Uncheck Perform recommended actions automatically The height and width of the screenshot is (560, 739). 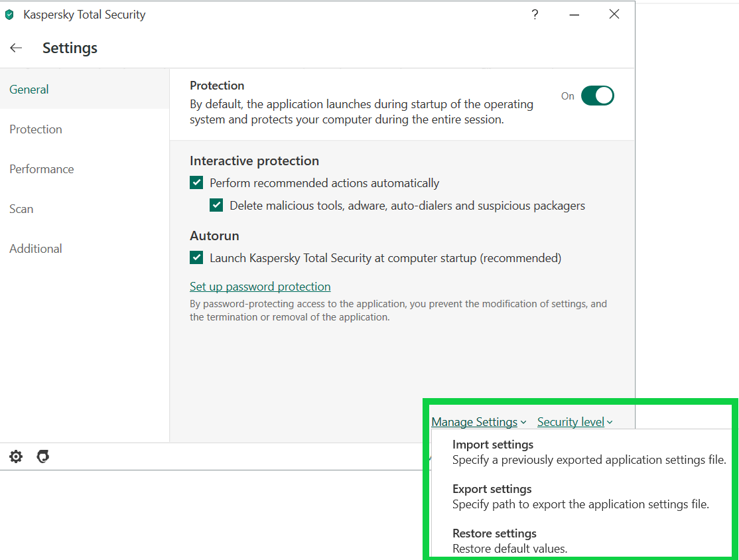pyautogui.click(x=196, y=183)
